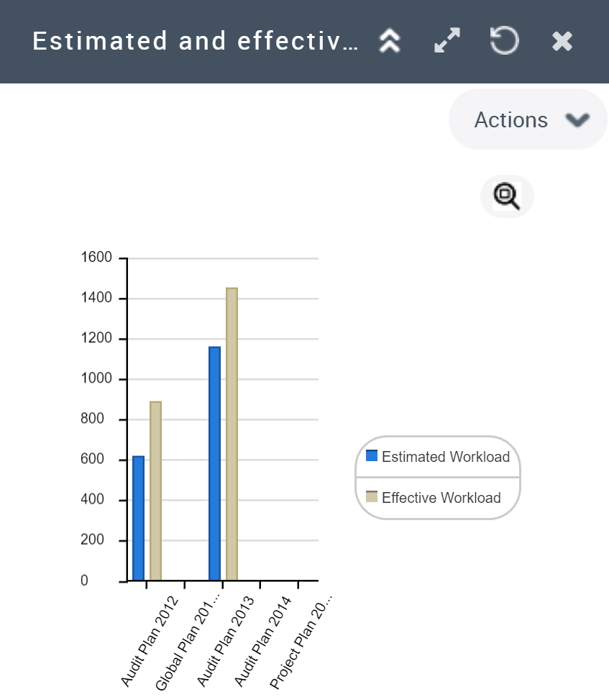
Task: Click the magnifier zoom icon
Action: click(x=507, y=196)
